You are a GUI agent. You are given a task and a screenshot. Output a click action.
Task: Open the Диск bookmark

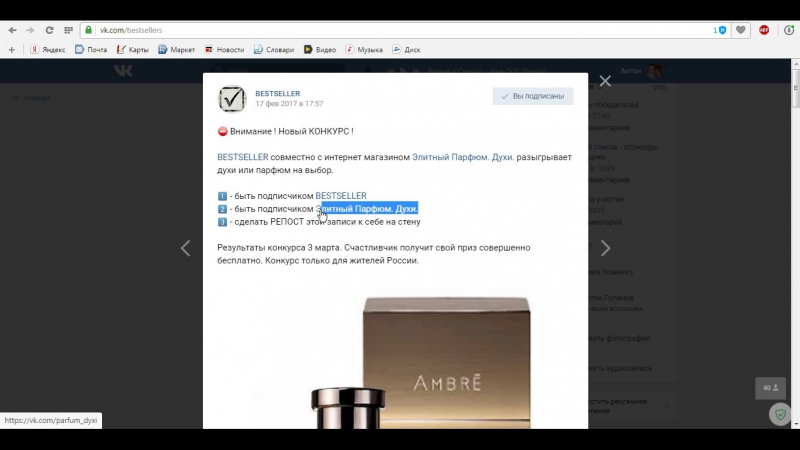pyautogui.click(x=406, y=49)
